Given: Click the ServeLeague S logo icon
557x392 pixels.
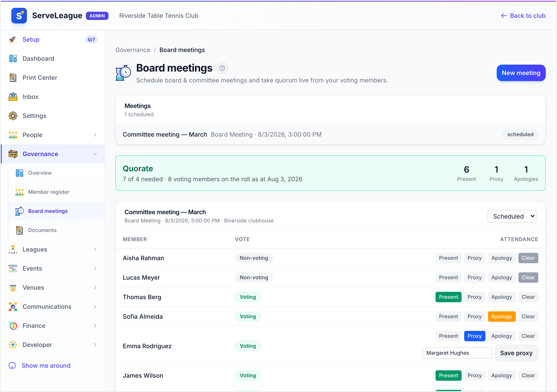Looking at the screenshot, I should pos(19,16).
